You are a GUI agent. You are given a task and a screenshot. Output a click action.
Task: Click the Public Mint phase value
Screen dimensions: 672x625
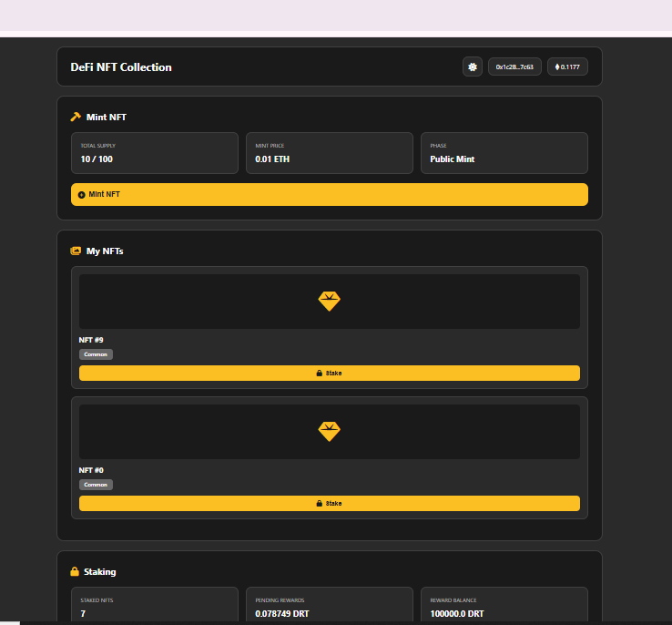453,159
